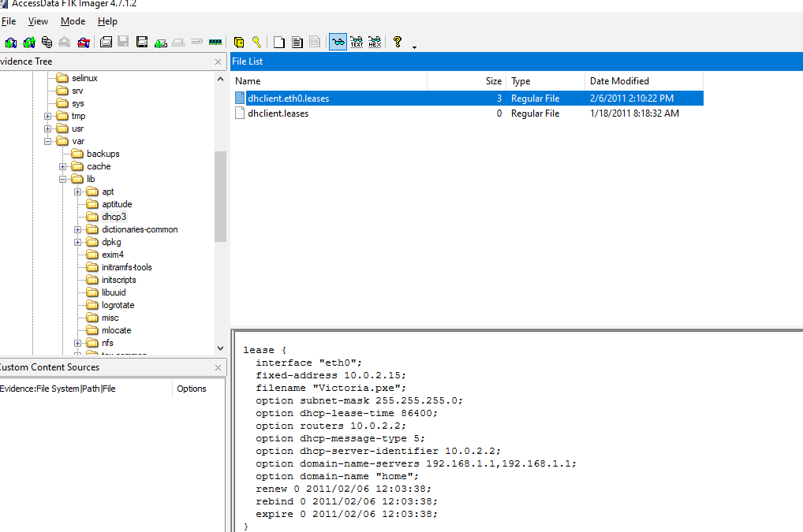
Task: Click the Capture Memory chip icon
Action: click(215, 42)
